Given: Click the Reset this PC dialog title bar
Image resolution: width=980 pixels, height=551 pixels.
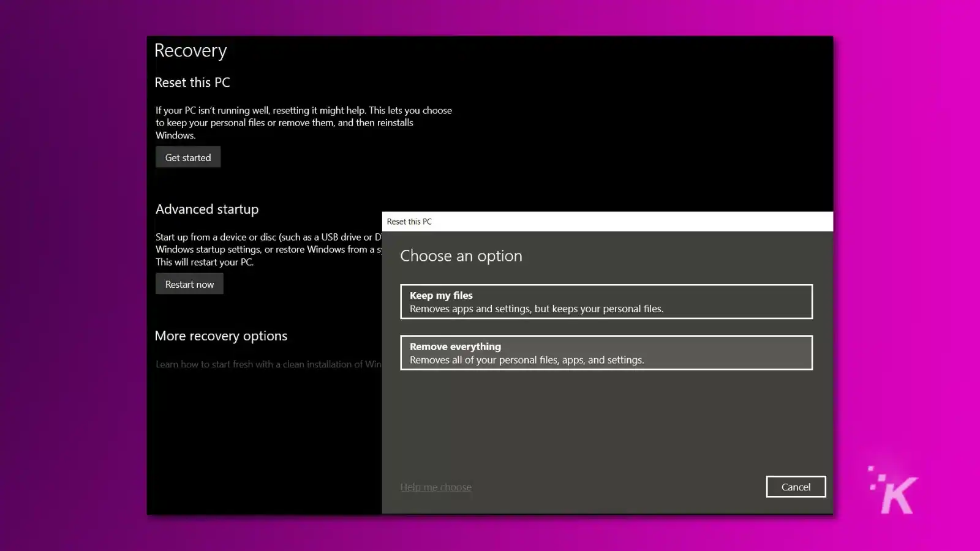Looking at the screenshot, I should (608, 222).
